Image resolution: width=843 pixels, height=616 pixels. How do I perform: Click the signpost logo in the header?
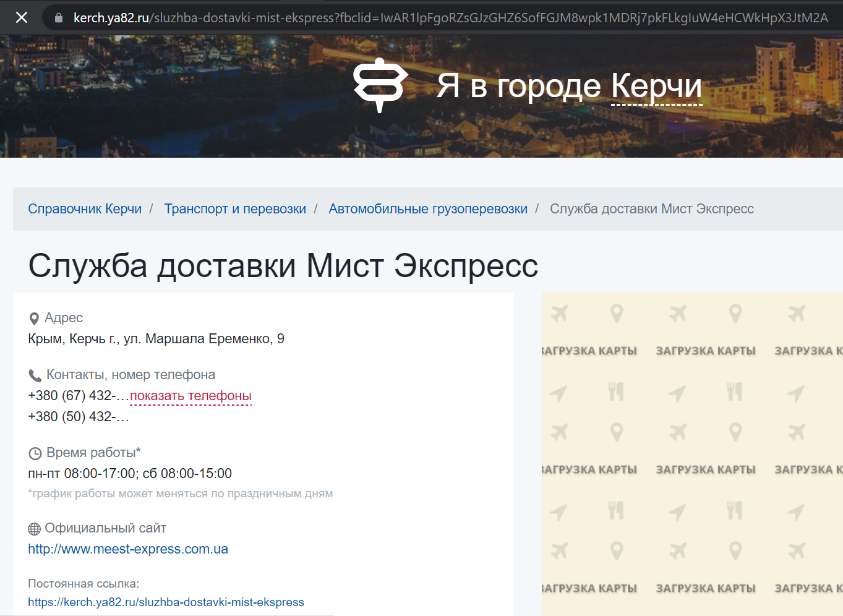coord(380,85)
